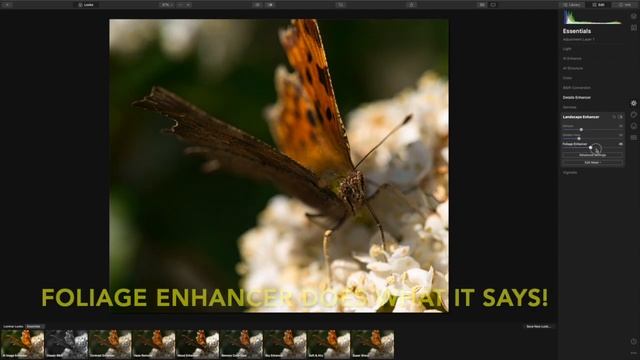Click the Edit Mask button
The width and height of the screenshot is (640, 360).
[593, 162]
